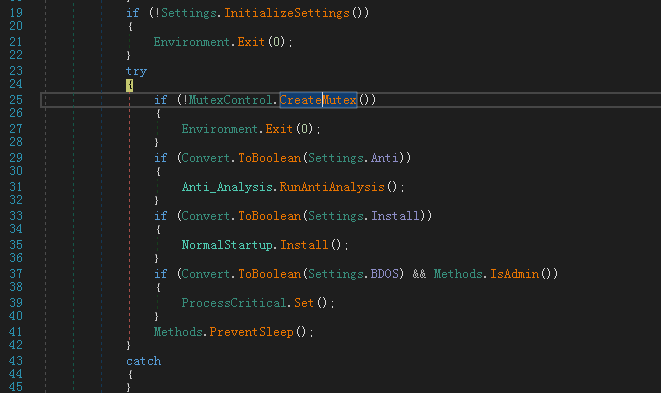The width and height of the screenshot is (661, 393).
Task: Click the Set method call on line 39
Action: 304,304
